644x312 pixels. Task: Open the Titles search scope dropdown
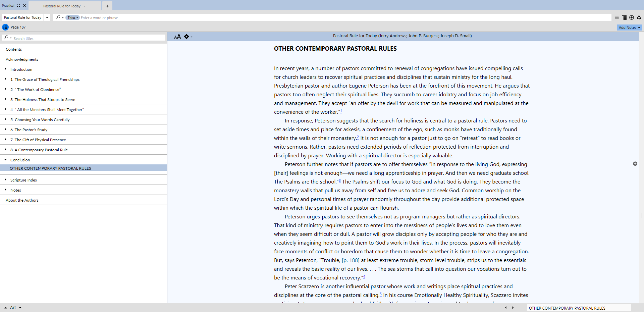tap(72, 17)
